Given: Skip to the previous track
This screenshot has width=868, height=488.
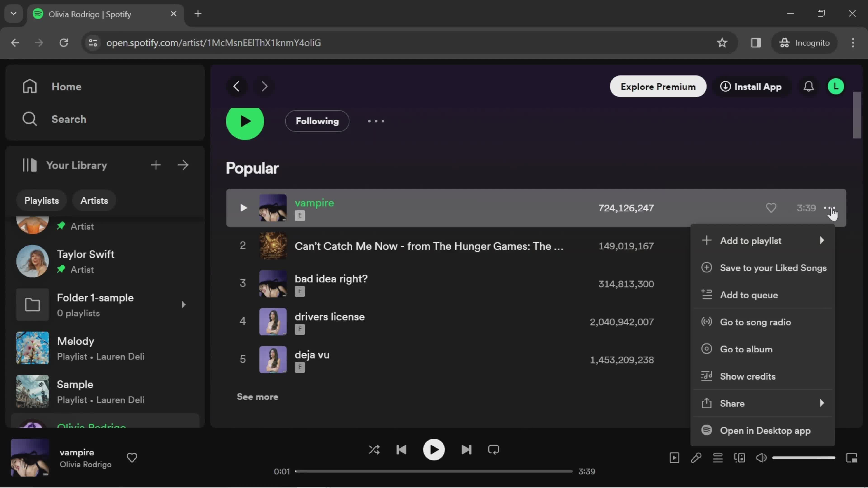Looking at the screenshot, I should pos(401,450).
